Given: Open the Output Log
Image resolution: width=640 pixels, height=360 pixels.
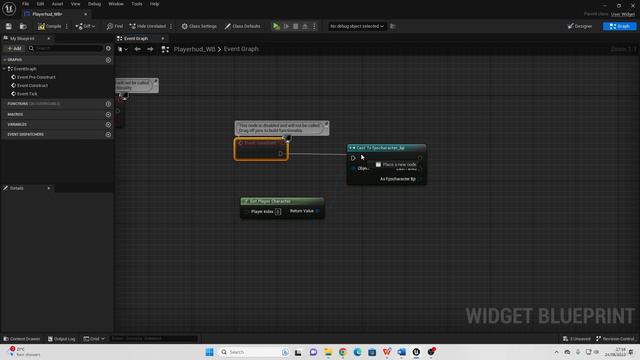Looking at the screenshot, I should click(x=62, y=339).
